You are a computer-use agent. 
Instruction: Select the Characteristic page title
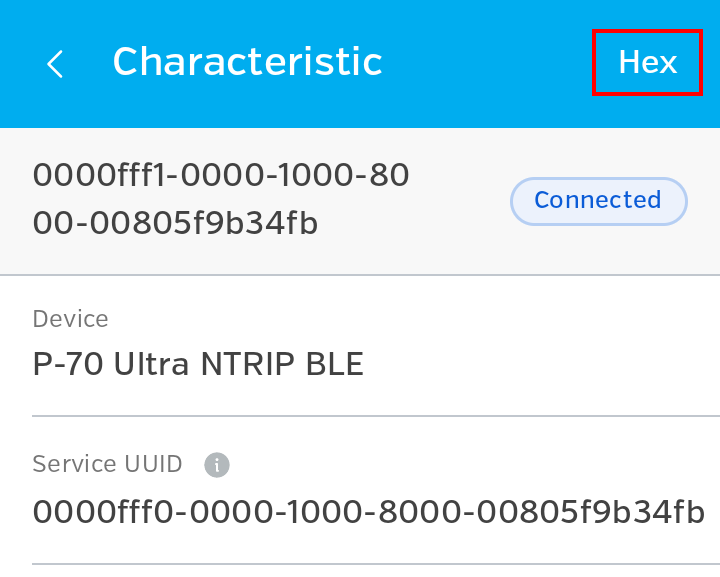pyautogui.click(x=247, y=62)
